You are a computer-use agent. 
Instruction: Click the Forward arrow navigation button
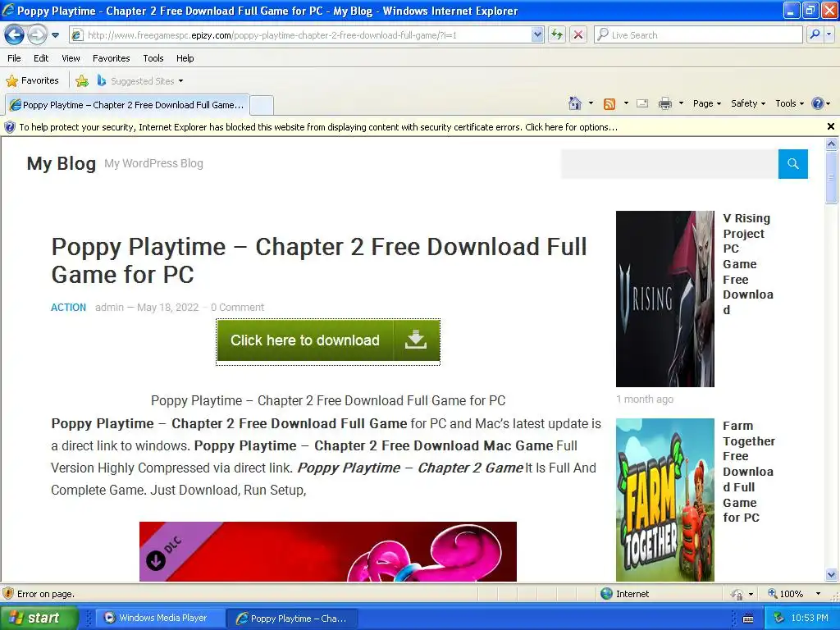tap(36, 35)
